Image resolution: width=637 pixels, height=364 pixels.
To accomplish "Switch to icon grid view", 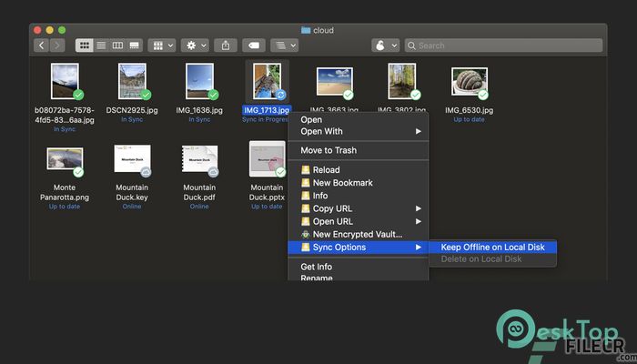I will [x=85, y=45].
